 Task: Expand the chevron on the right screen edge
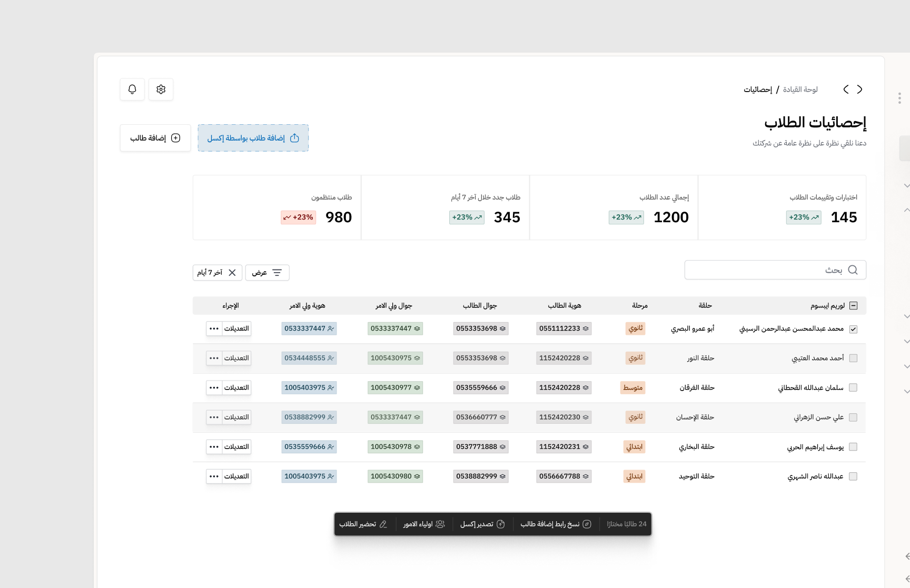(x=906, y=185)
